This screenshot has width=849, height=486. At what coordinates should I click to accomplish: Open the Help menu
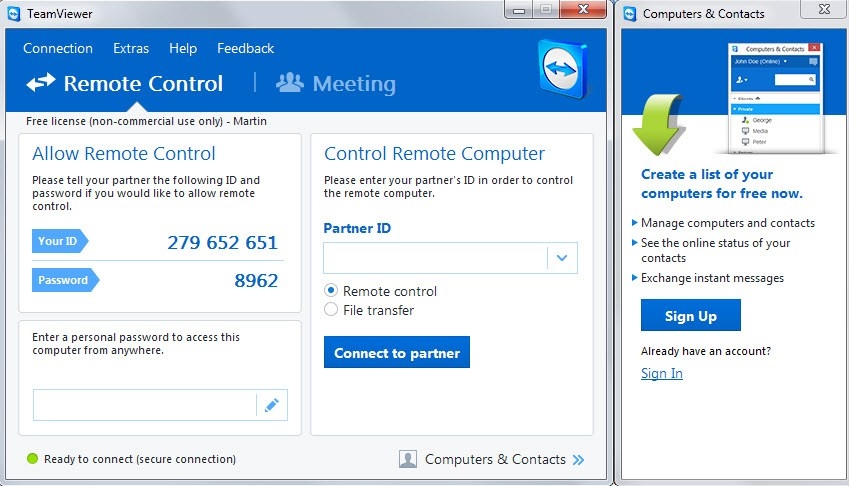point(183,48)
